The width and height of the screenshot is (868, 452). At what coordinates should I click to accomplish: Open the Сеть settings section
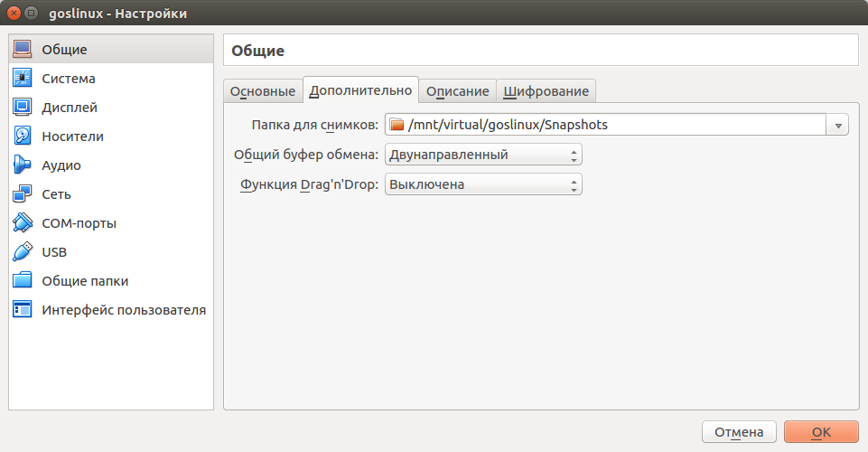111,194
